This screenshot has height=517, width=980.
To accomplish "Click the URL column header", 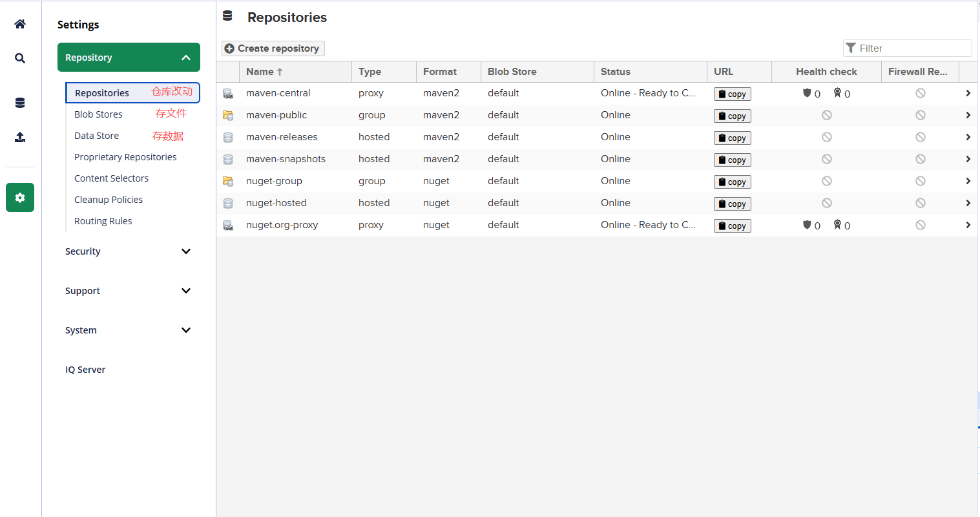I will (739, 72).
